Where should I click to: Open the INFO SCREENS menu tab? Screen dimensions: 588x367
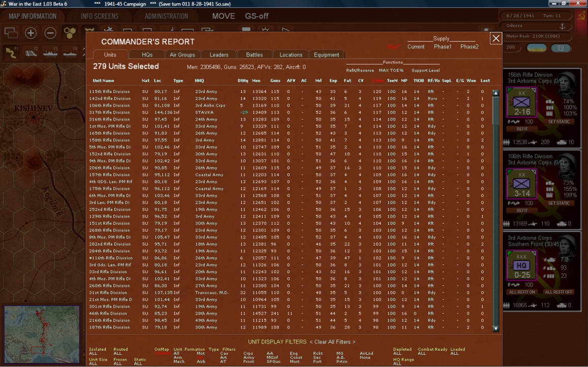click(100, 16)
